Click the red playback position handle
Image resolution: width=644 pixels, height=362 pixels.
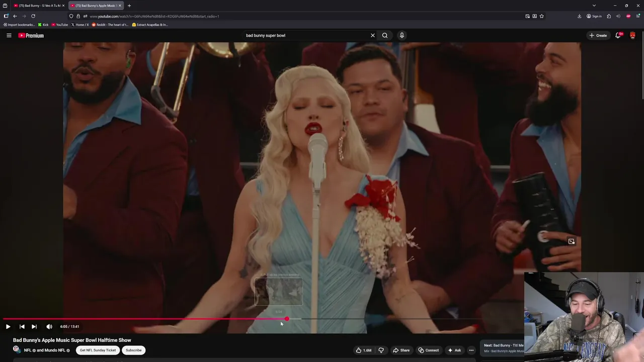287,319
